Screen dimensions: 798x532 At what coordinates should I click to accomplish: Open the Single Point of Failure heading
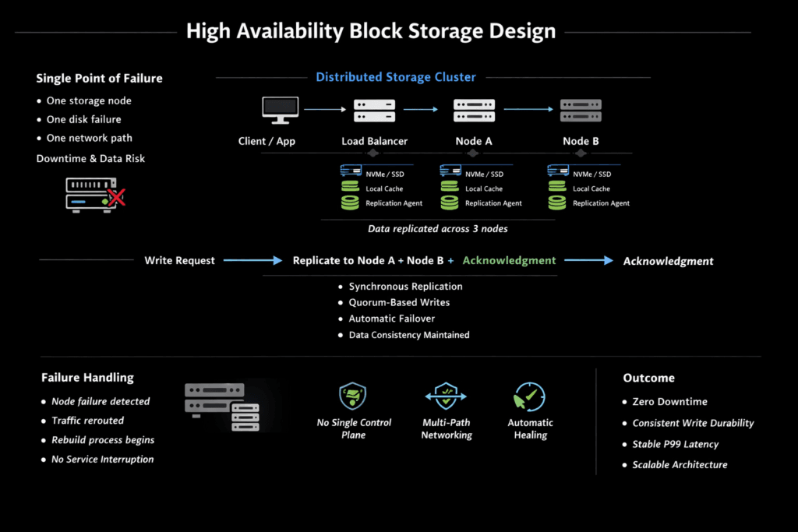tap(99, 78)
